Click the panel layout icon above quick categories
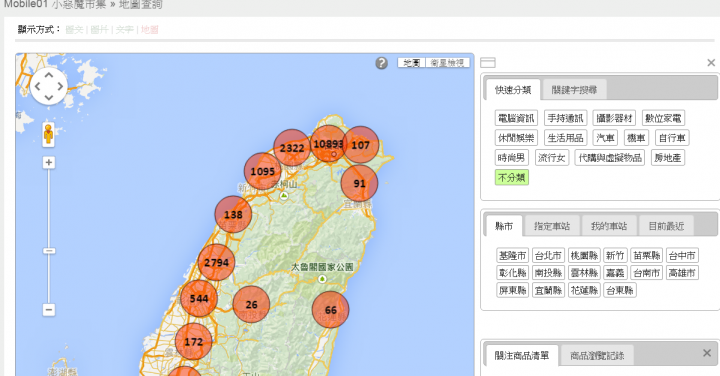This screenshot has height=376, width=720. [488, 62]
